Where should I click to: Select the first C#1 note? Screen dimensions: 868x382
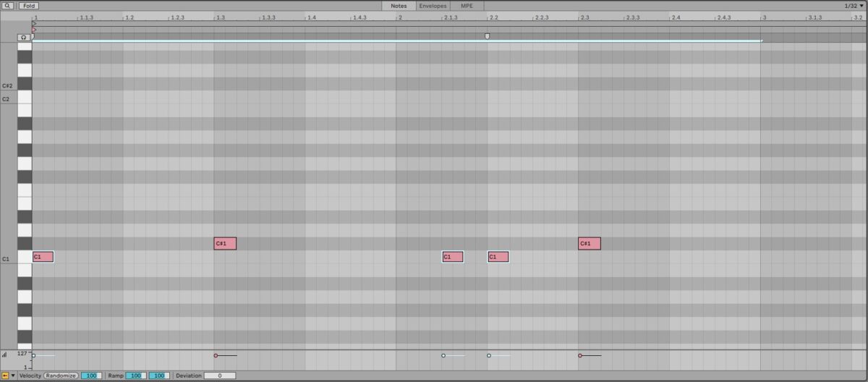coord(225,243)
